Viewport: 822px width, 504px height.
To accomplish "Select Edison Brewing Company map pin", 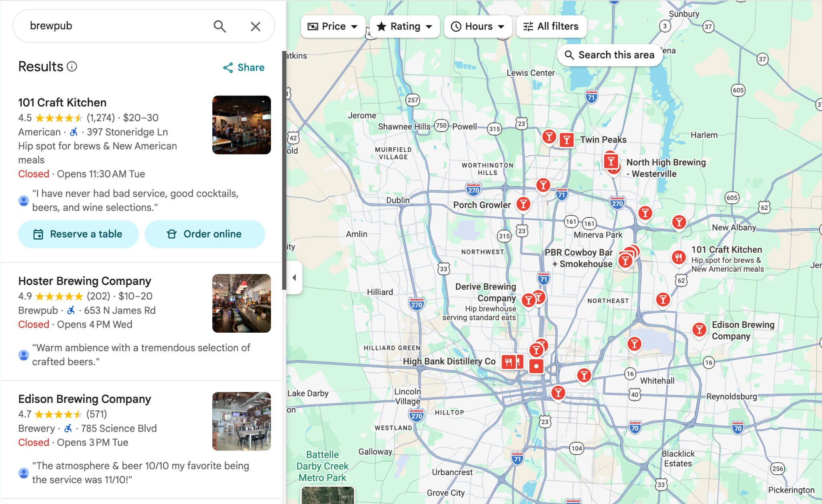I will pyautogui.click(x=699, y=330).
